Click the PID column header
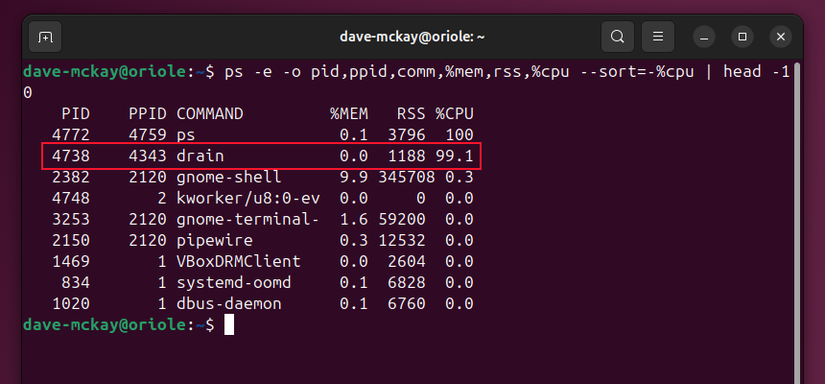This screenshot has width=825, height=384. tap(76, 114)
